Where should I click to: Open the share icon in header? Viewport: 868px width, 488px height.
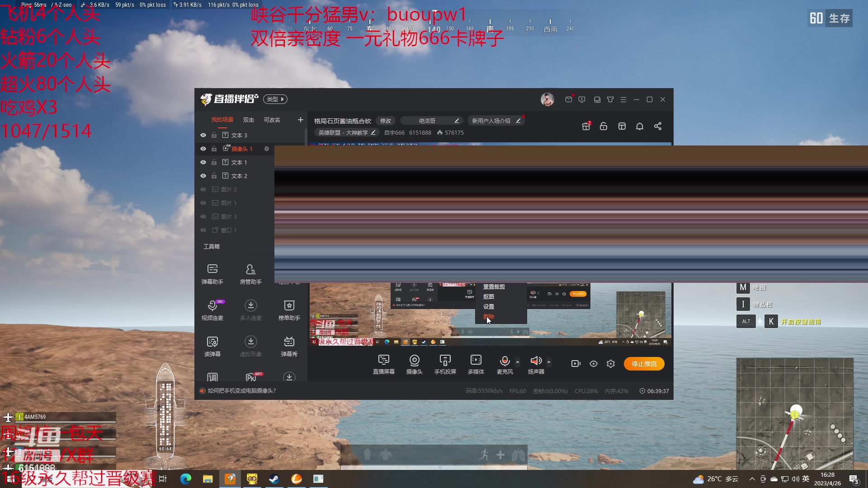[x=658, y=126]
